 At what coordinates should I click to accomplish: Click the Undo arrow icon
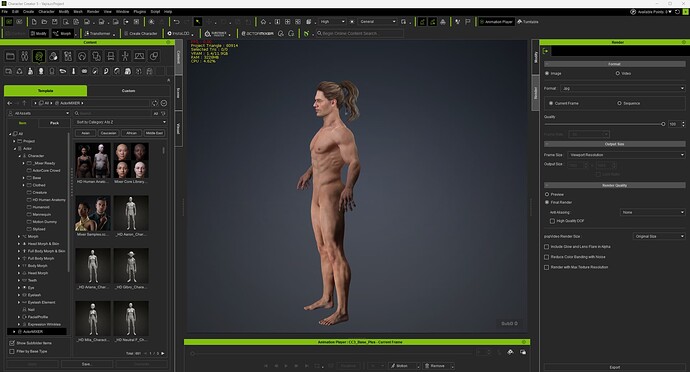176,22
